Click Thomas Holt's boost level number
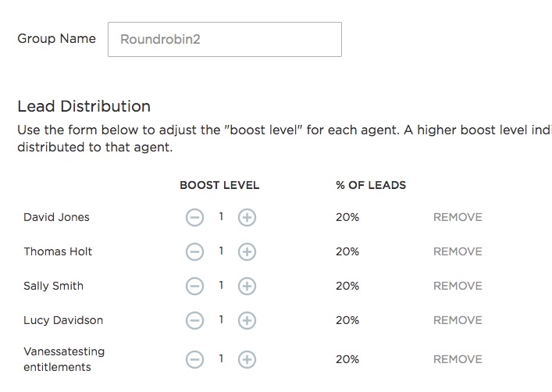This screenshot has height=392, width=552. point(221,251)
